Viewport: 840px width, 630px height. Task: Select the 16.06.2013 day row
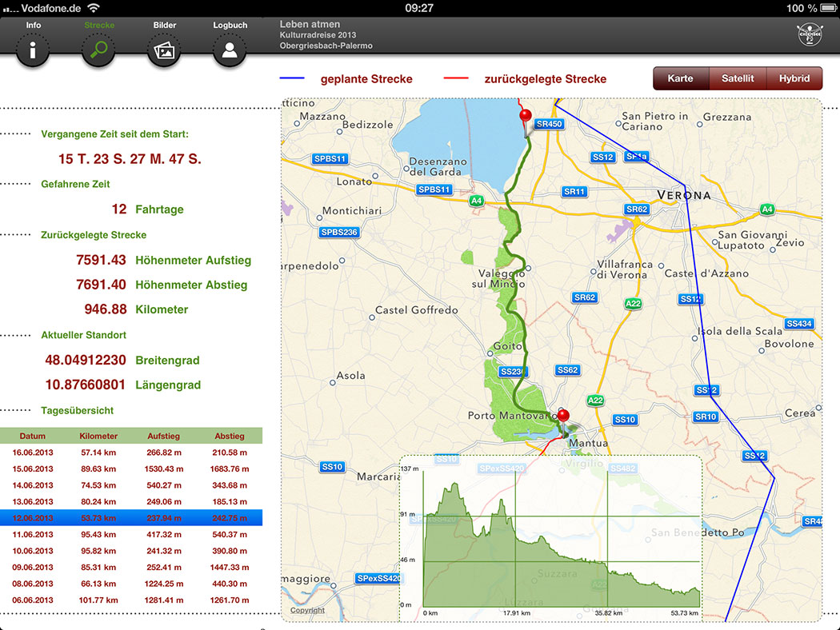(x=131, y=453)
